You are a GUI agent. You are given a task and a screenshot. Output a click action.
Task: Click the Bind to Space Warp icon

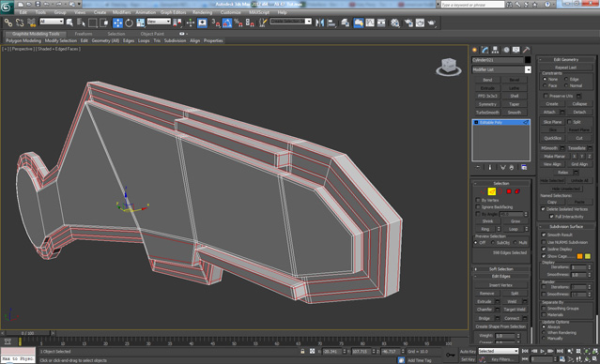click(x=31, y=23)
